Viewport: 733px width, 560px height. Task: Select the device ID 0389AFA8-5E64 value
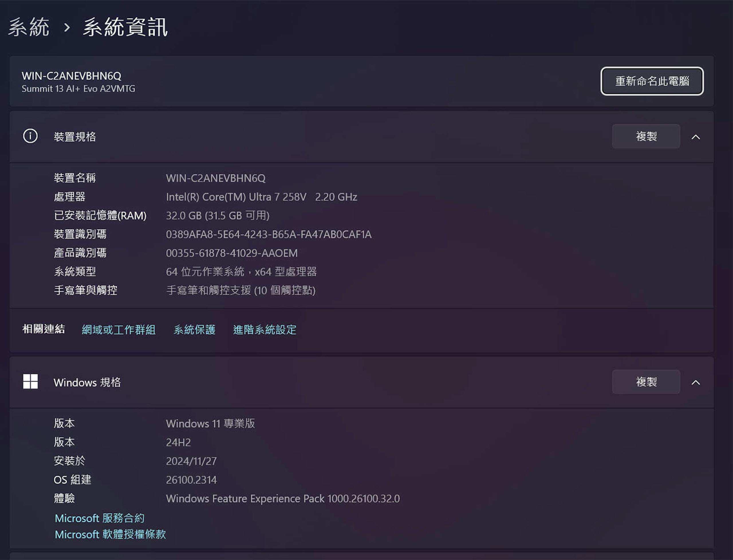[x=269, y=234]
